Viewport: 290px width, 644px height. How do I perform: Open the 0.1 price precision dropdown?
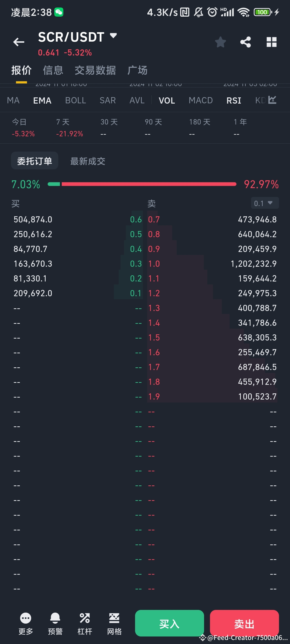click(x=265, y=203)
